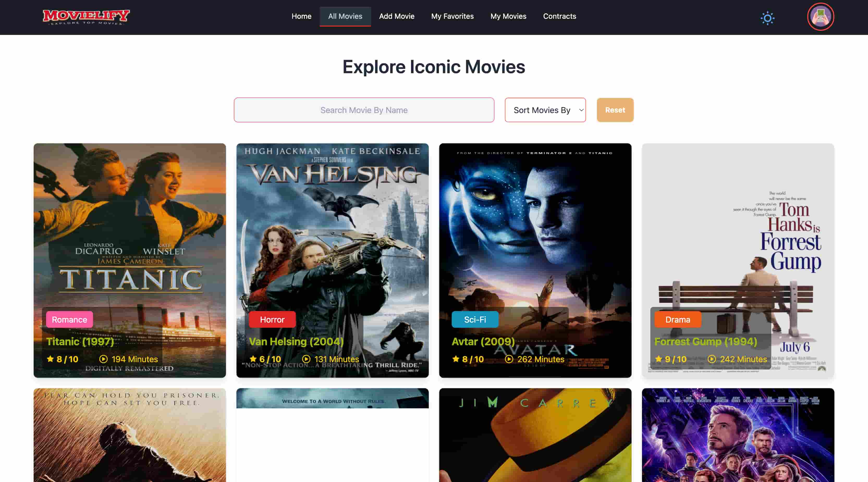Open the Forrest Gump poster card
This screenshot has height=482, width=868.
point(738,260)
